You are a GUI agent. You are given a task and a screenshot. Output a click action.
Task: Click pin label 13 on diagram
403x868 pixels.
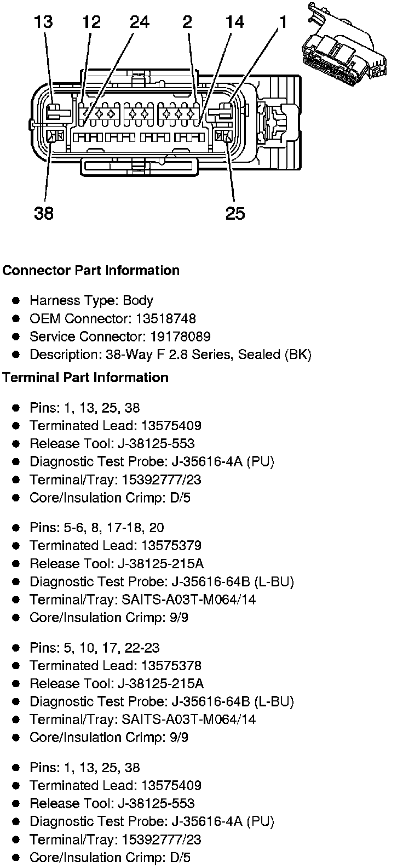(43, 22)
